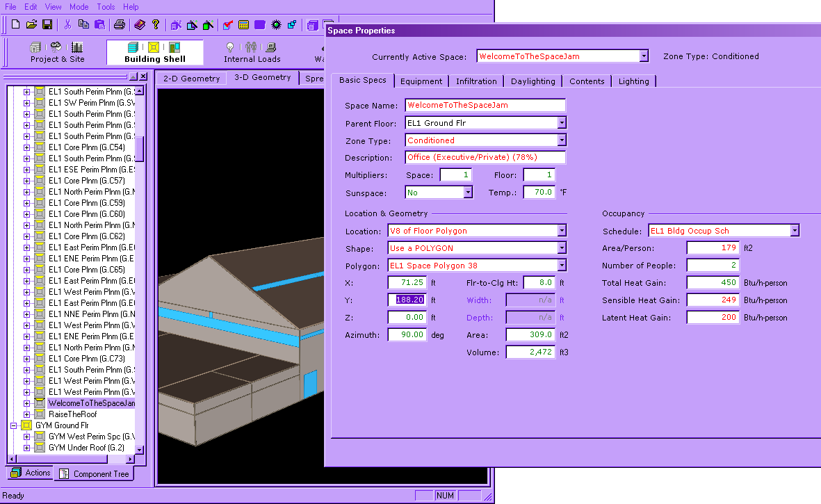The image size is (821, 504).
Task: Switch to the Daylighting tab
Action: coord(533,81)
